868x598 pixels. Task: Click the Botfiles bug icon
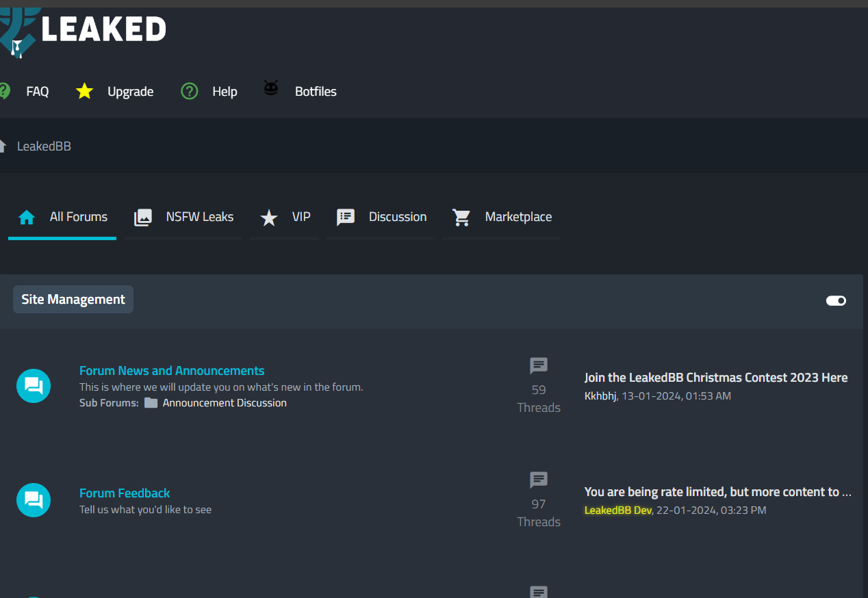271,88
